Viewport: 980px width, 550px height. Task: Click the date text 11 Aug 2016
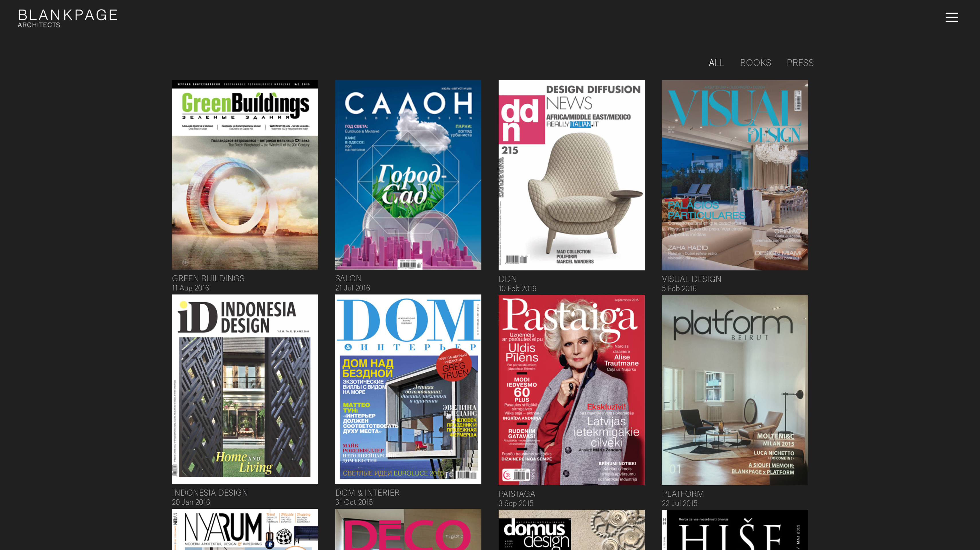click(x=190, y=288)
